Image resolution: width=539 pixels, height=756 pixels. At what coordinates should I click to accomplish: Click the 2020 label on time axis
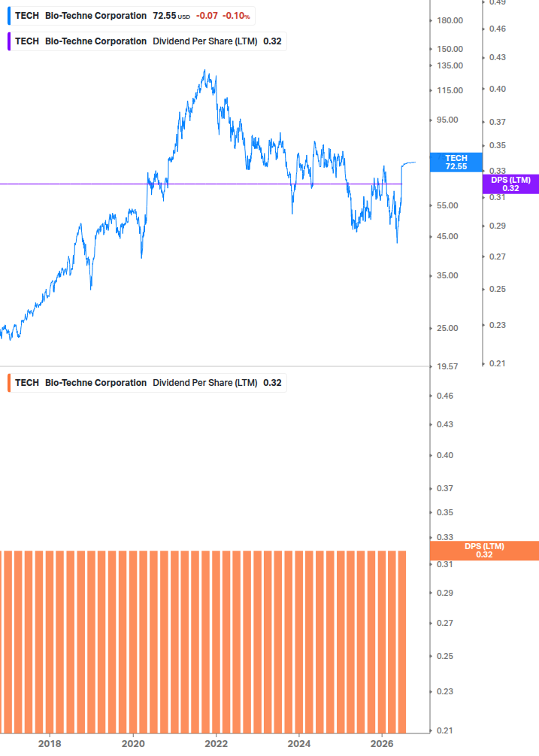pos(133,744)
